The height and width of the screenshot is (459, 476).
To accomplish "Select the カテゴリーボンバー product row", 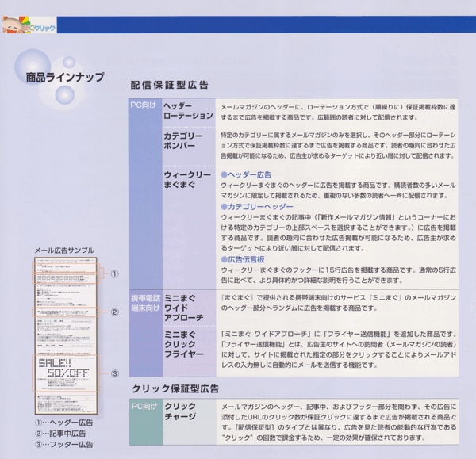I will point(309,146).
